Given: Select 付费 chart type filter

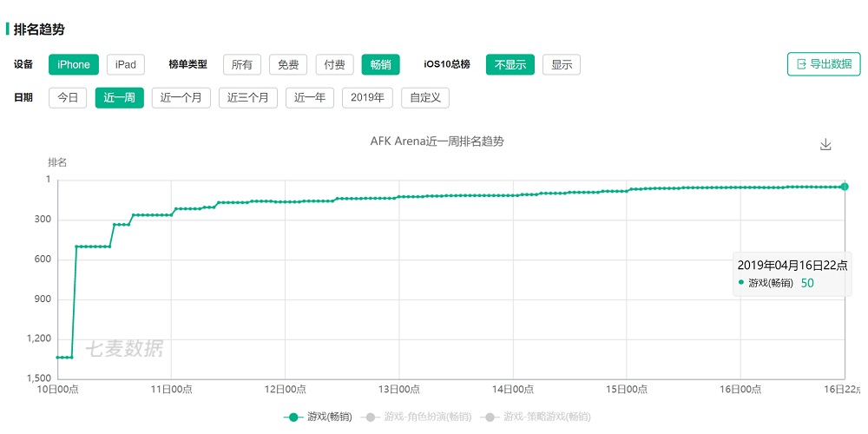Looking at the screenshot, I should coord(334,64).
